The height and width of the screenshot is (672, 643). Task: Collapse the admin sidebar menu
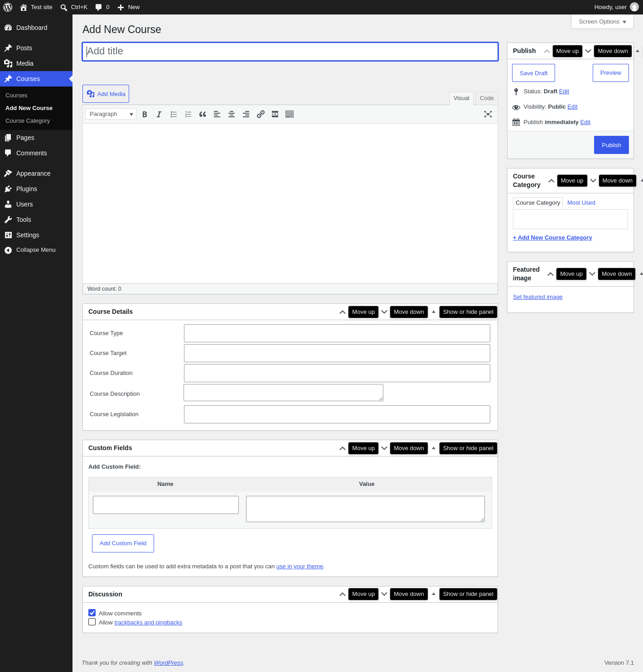[x=36, y=250]
